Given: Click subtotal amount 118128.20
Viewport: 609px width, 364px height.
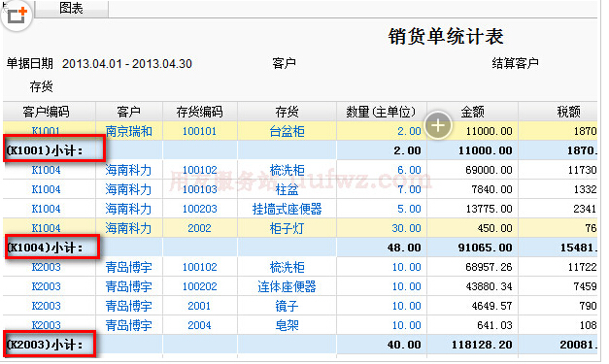Looking at the screenshot, I should [482, 345].
